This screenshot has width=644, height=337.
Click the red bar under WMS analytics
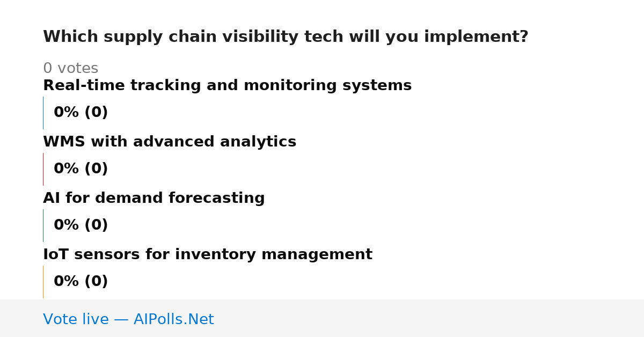point(43,169)
